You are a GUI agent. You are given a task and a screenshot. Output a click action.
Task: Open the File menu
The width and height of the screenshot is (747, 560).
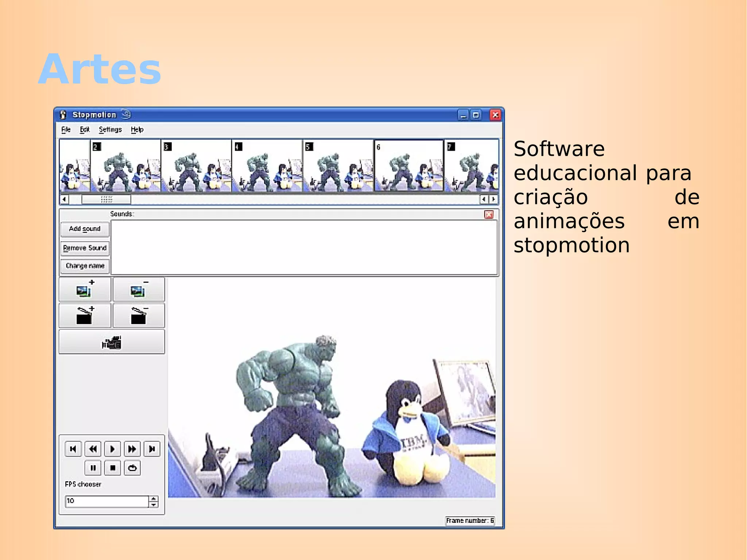pyautogui.click(x=66, y=130)
